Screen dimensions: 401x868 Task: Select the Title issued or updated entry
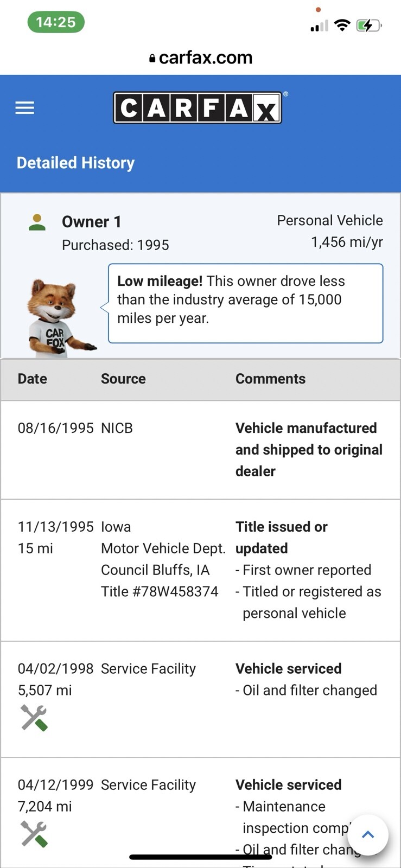(281, 537)
